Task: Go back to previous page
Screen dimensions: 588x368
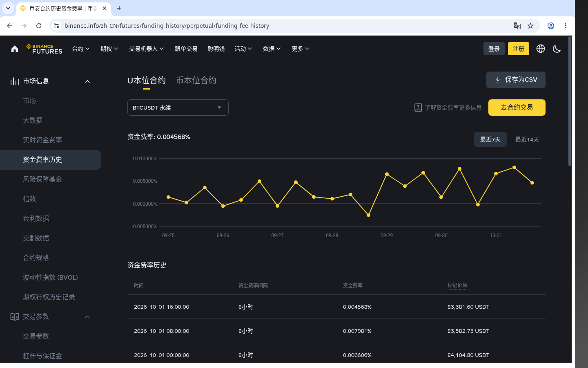Action: tap(9, 26)
